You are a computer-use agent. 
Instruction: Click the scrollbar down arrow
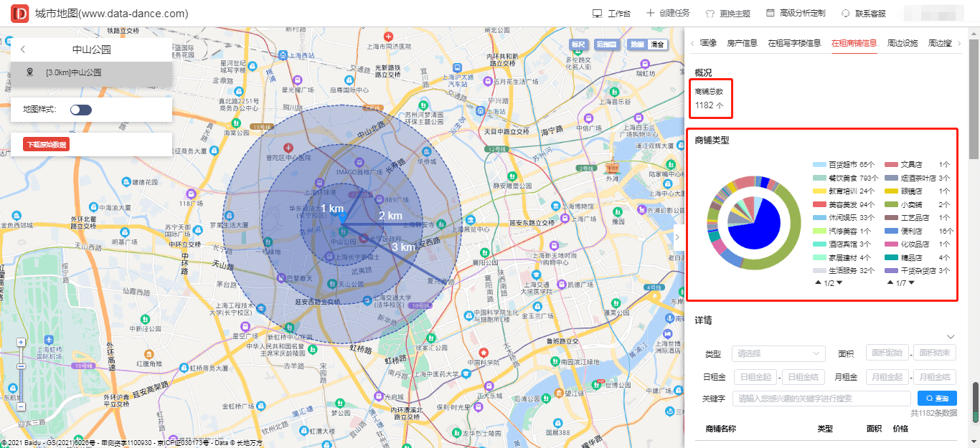pyautogui.click(x=974, y=442)
